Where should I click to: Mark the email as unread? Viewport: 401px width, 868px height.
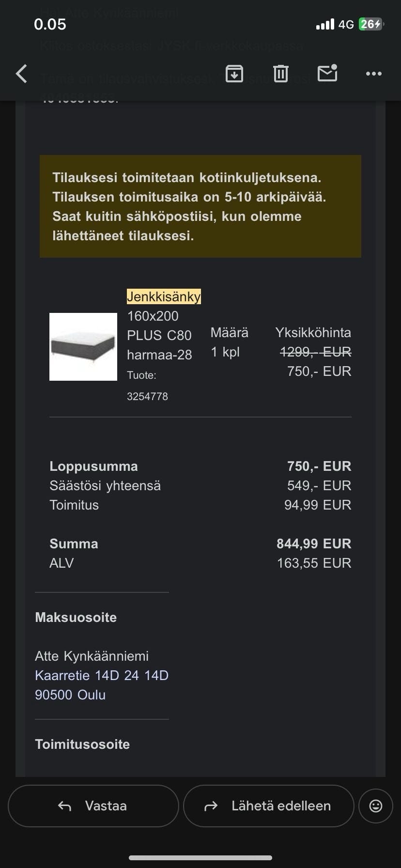click(327, 74)
